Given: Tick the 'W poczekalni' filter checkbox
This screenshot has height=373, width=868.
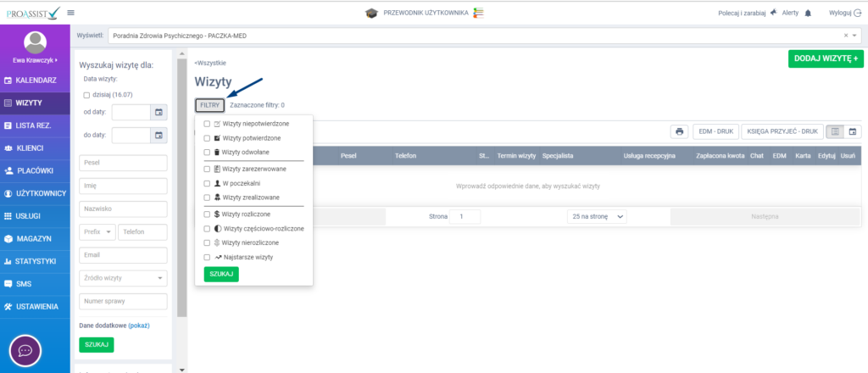Looking at the screenshot, I should [208, 182].
